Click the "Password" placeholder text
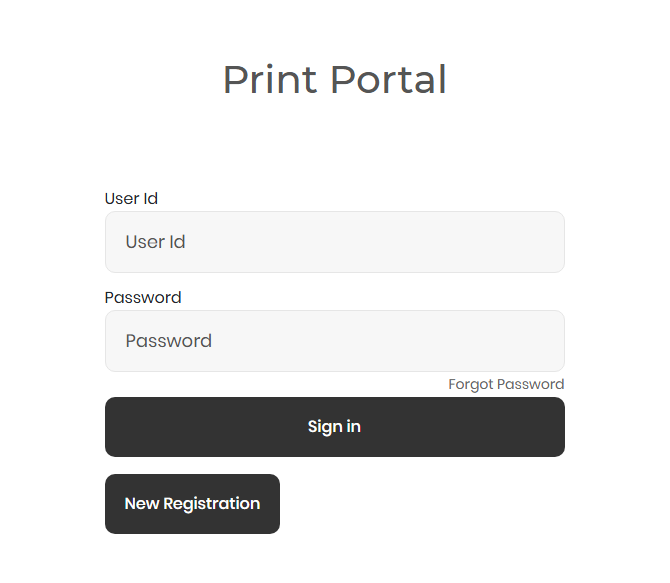 [x=168, y=341]
